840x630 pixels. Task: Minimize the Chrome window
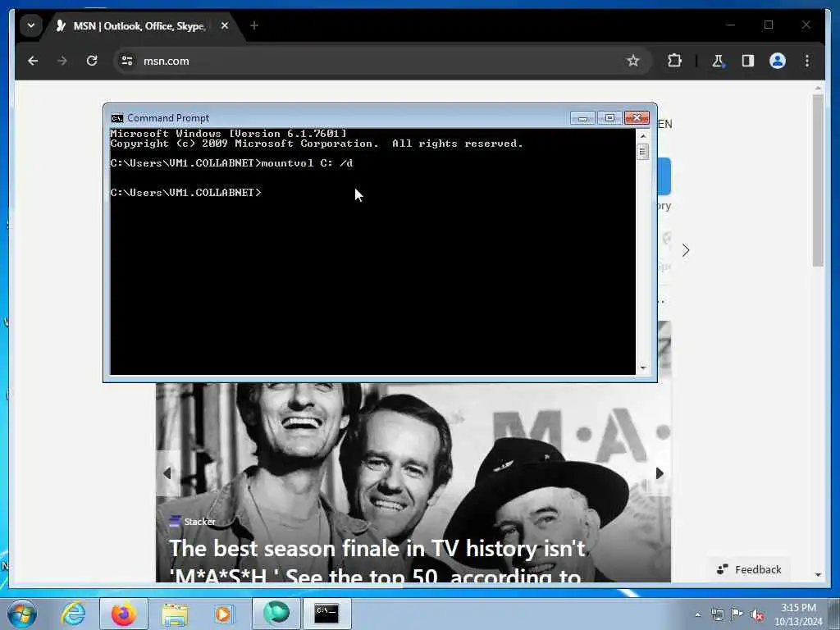[x=731, y=25]
